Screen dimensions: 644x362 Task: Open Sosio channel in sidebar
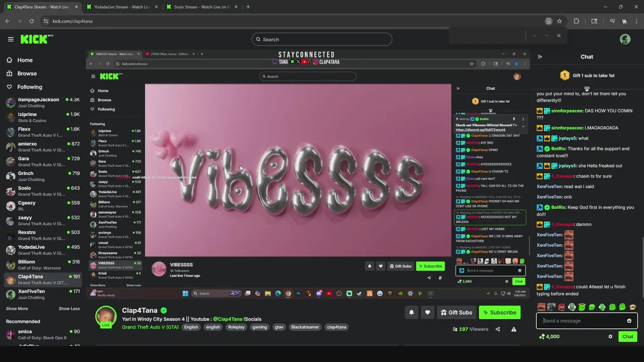coord(43,191)
